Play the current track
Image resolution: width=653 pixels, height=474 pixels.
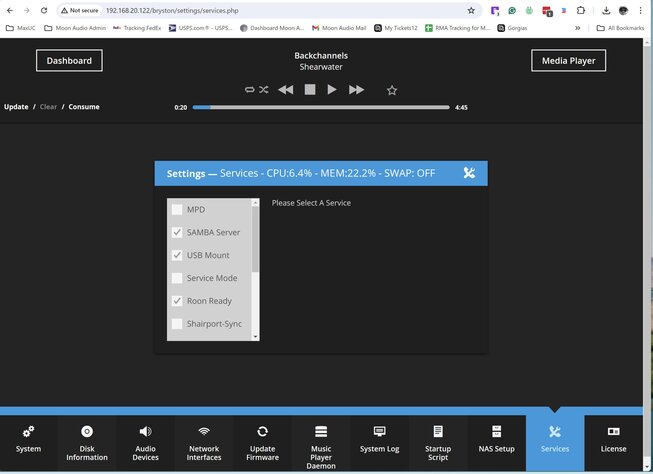point(331,90)
